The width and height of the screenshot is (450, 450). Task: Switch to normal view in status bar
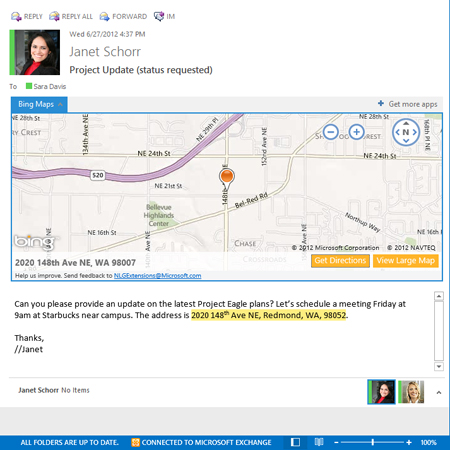tap(295, 442)
